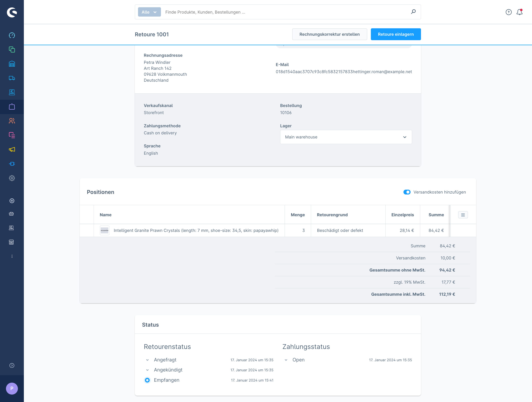This screenshot has height=402, width=532.
Task: Click order number 10106
Action: 286,113
